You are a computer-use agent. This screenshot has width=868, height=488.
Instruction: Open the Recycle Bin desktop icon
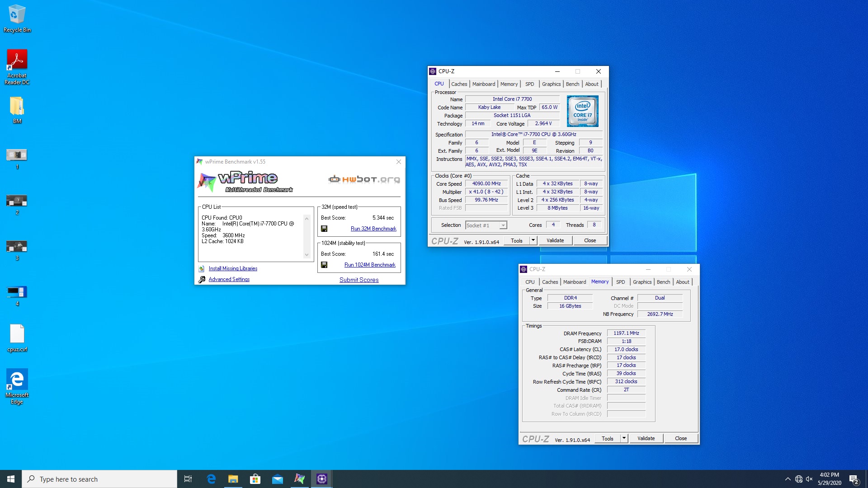click(17, 18)
